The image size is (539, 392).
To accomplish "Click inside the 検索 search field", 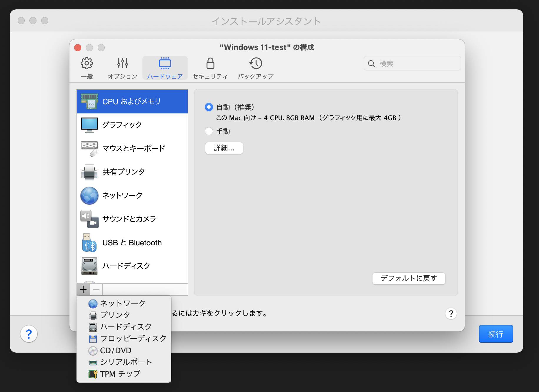I will pos(412,63).
